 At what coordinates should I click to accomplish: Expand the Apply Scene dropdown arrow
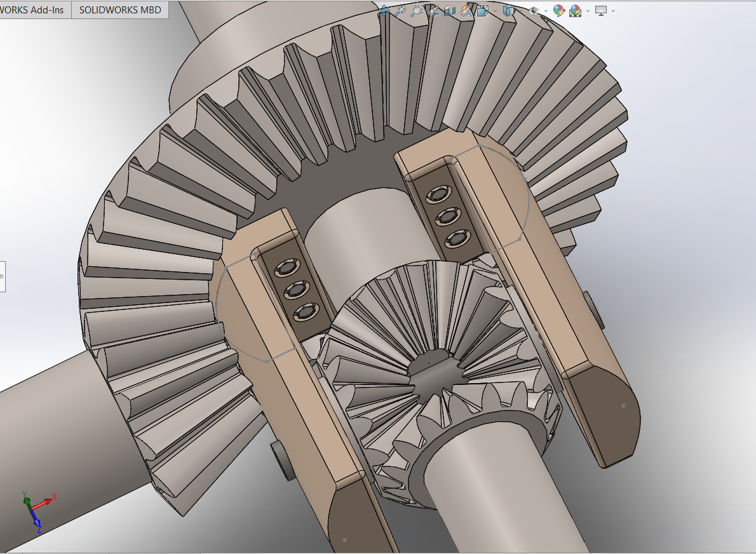[588, 11]
